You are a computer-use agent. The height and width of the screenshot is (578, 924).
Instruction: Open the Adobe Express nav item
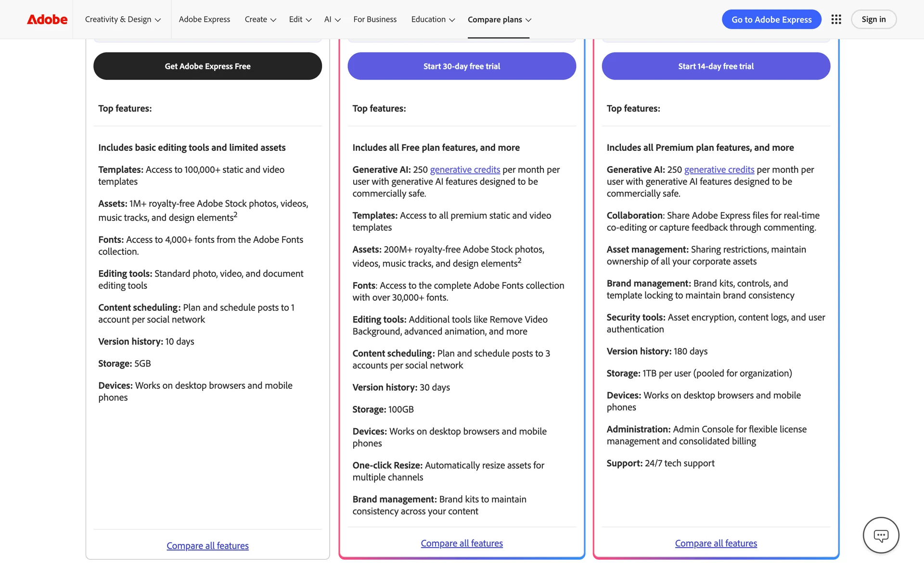point(205,19)
